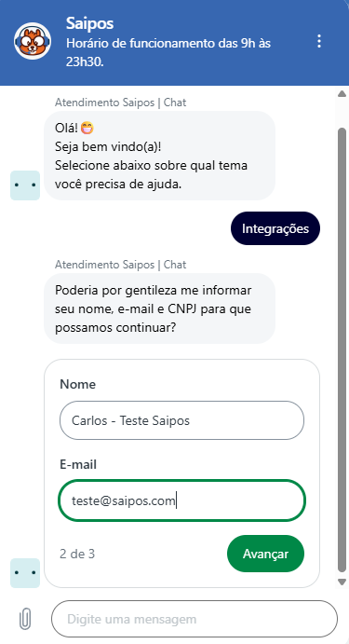The image size is (349, 644).
Task: Focus the Nome field with Carlos - Teste Saipos
Action: pyautogui.click(x=181, y=420)
